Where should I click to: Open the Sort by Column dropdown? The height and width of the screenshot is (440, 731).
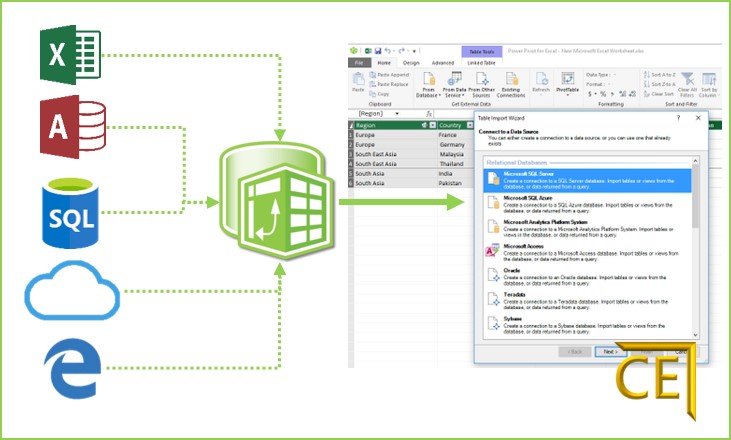tap(709, 85)
